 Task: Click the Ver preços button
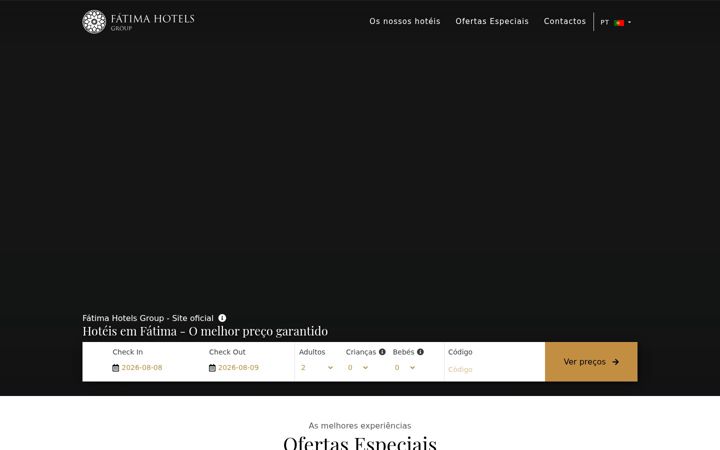(x=591, y=362)
